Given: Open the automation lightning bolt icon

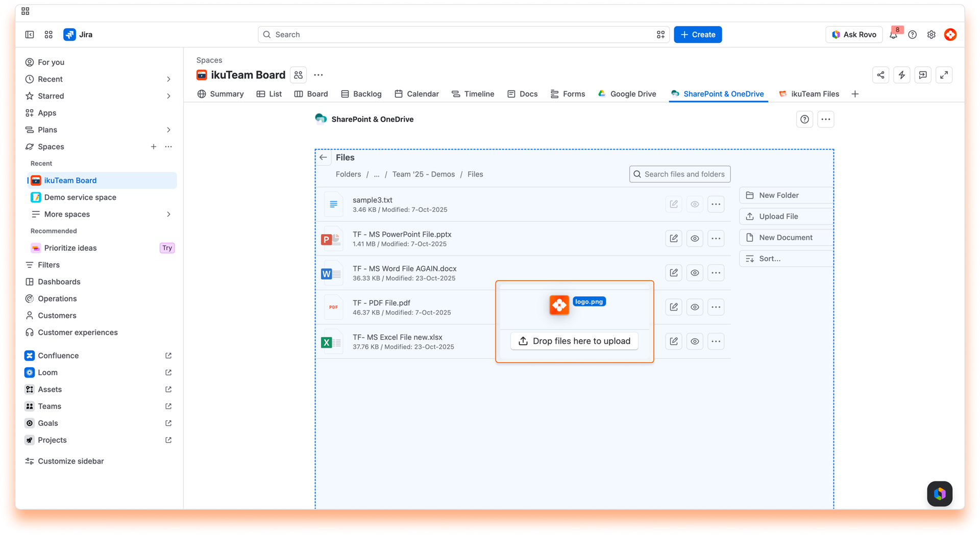Looking at the screenshot, I should coord(902,75).
